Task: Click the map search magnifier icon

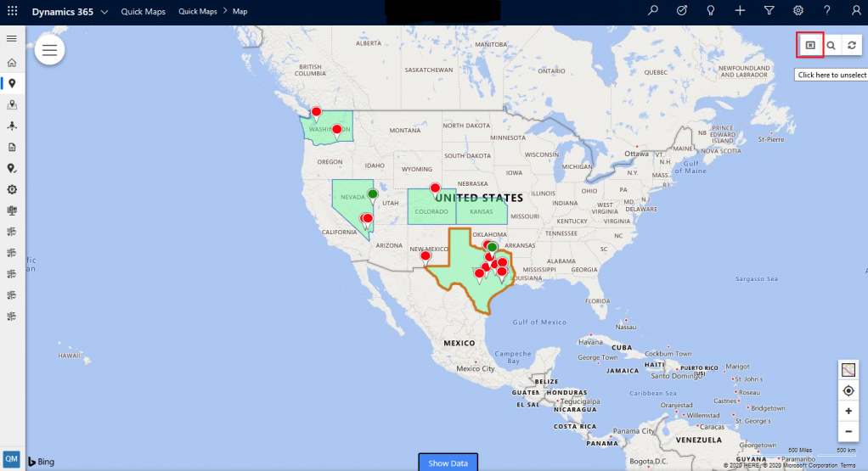Action: coord(831,45)
